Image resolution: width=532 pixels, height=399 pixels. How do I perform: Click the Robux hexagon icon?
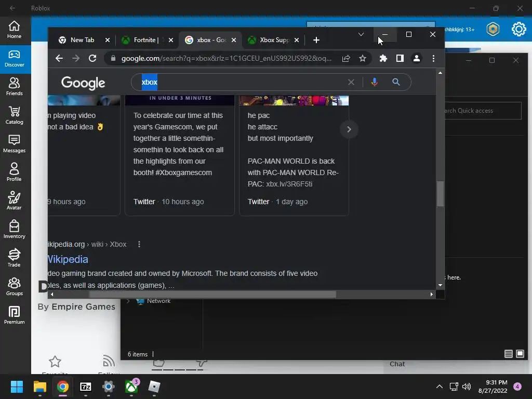[x=493, y=29]
